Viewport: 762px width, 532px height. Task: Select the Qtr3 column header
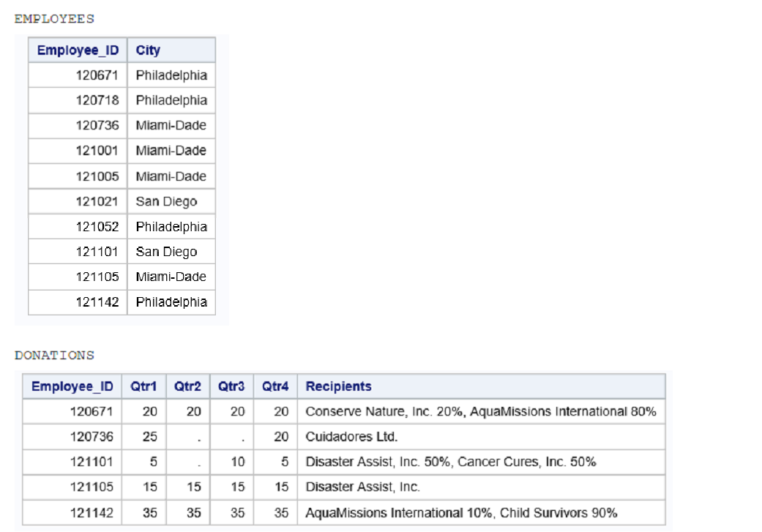click(231, 386)
